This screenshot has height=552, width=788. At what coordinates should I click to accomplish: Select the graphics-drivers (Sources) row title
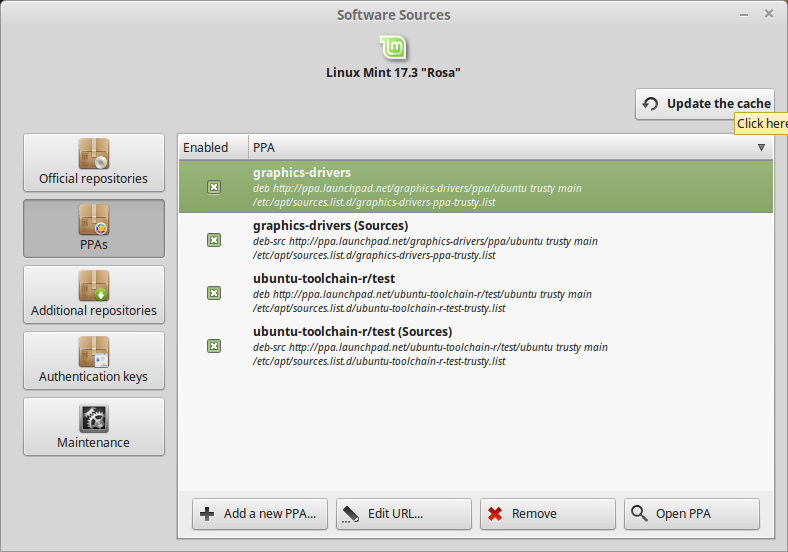331,226
